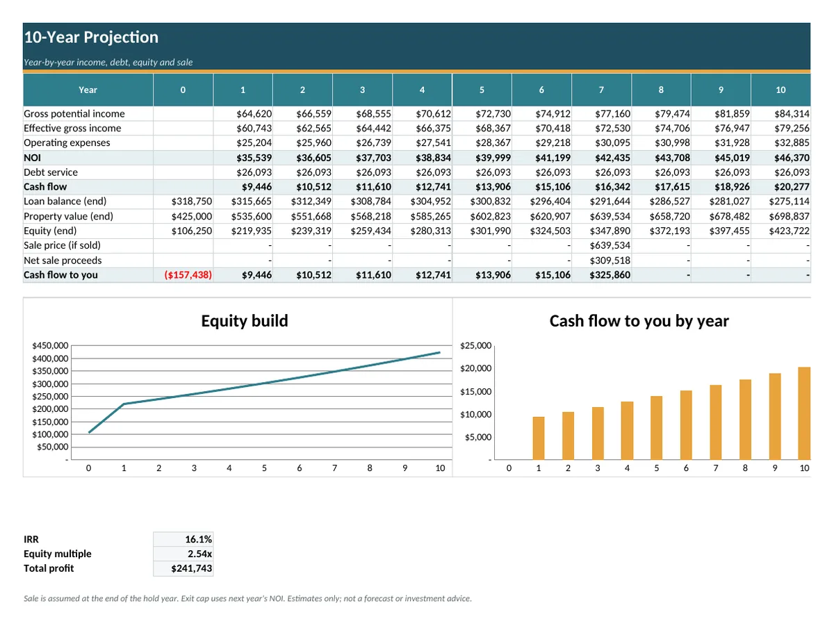Viewport: 834px width, 644px height.
Task: Select Year 10 Equity (end) value $423,722
Action: (x=781, y=231)
